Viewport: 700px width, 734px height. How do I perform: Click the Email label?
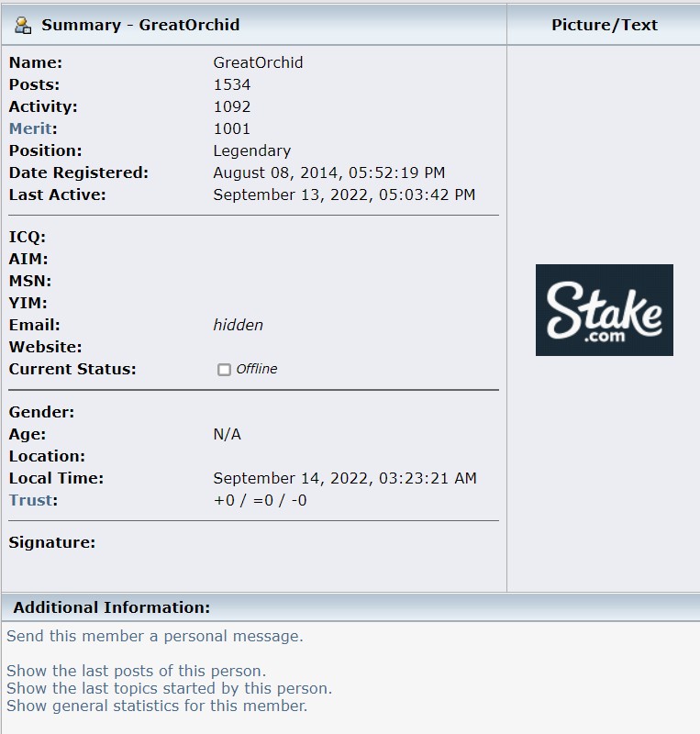coord(35,325)
